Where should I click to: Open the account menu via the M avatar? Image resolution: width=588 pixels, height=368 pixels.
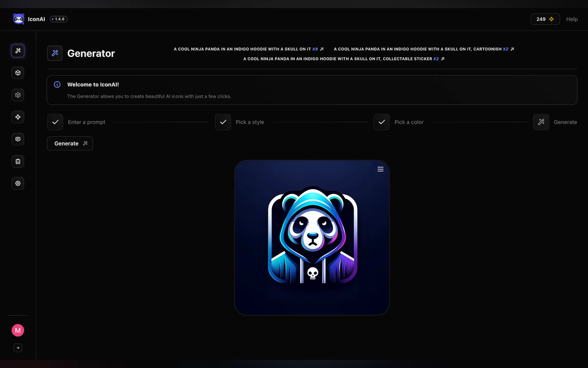pyautogui.click(x=18, y=330)
